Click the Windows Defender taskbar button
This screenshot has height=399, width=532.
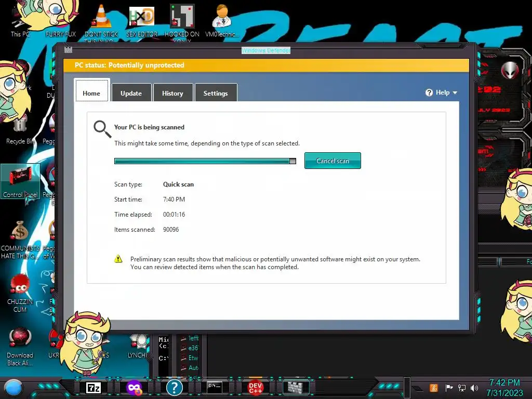pyautogui.click(x=296, y=387)
